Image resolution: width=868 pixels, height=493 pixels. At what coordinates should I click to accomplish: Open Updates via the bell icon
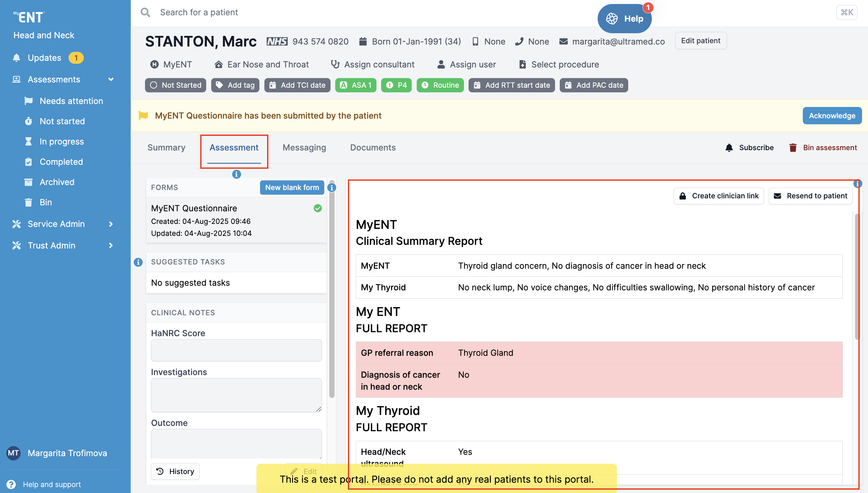(x=16, y=58)
